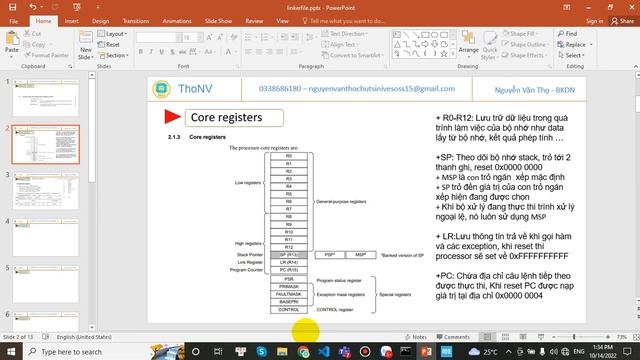
Task: Open Shape Effects dropdown
Action: pyautogui.click(x=524, y=55)
